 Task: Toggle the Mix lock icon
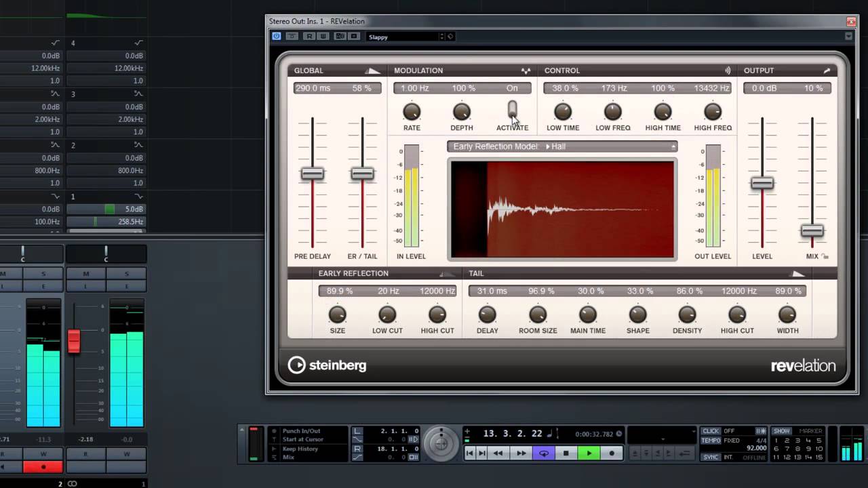point(825,257)
